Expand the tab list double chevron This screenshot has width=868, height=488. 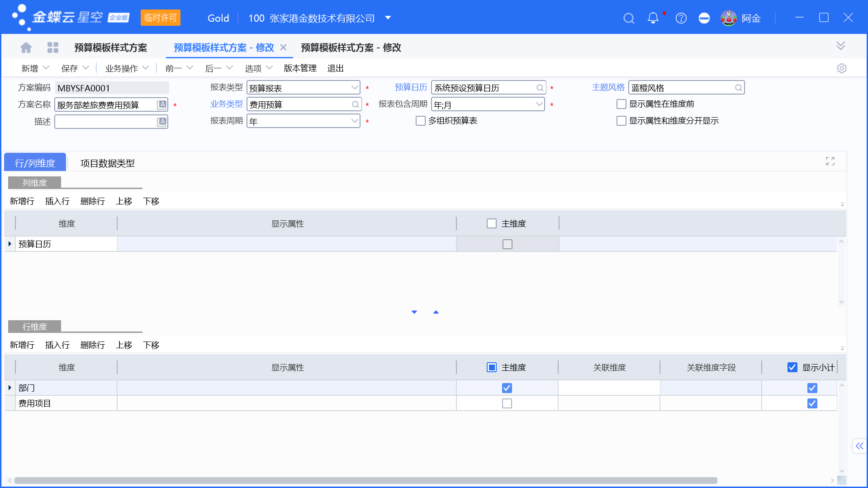(841, 46)
